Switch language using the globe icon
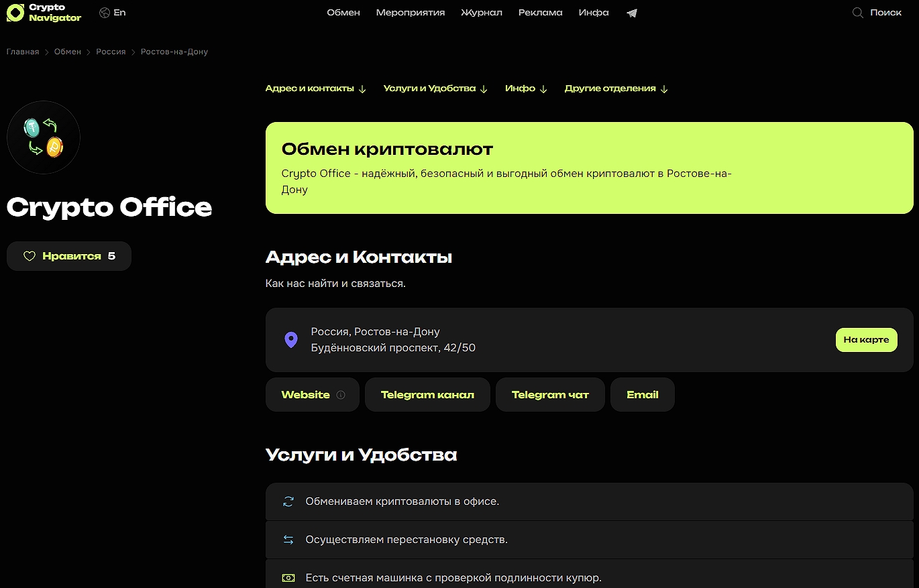 pos(104,13)
